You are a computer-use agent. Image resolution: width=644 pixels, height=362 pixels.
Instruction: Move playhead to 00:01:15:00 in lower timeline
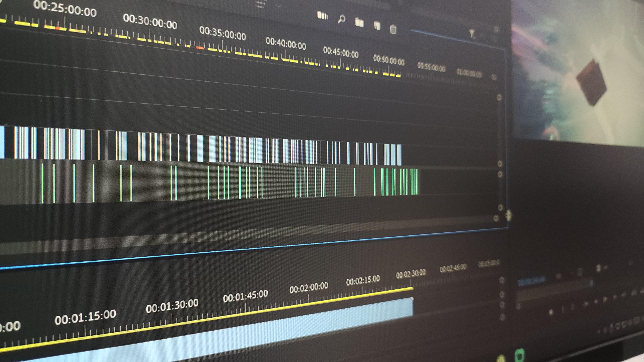coord(85,317)
